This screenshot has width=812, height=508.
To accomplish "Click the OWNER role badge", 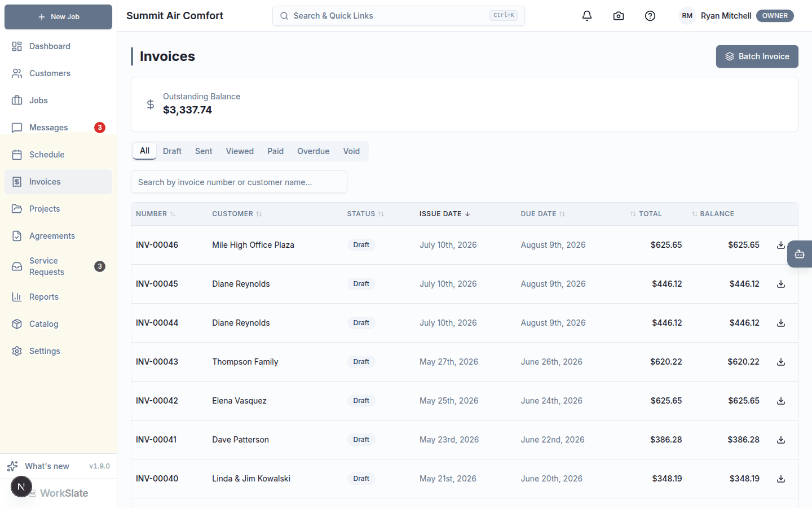I will tap(775, 16).
